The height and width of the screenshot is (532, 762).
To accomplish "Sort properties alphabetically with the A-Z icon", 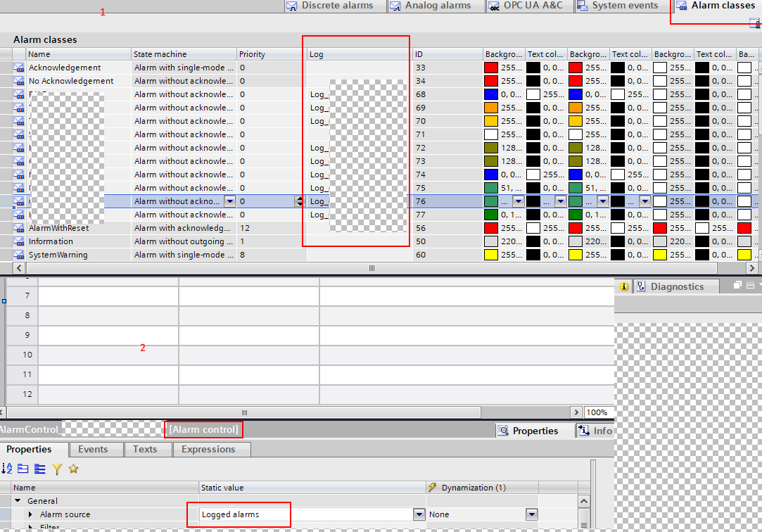I will click(x=7, y=469).
